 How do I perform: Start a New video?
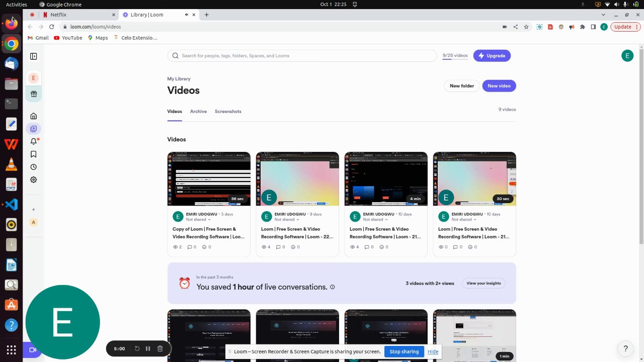pos(499,86)
